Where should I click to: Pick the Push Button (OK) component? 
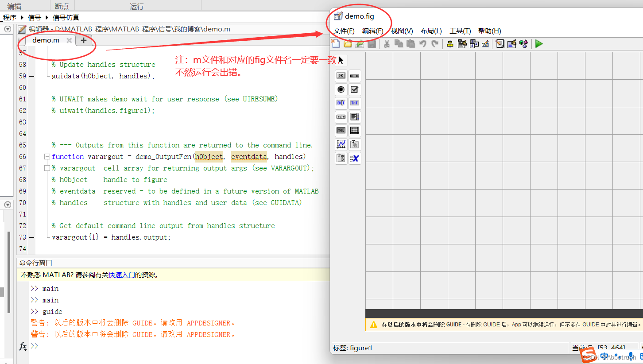(x=341, y=76)
